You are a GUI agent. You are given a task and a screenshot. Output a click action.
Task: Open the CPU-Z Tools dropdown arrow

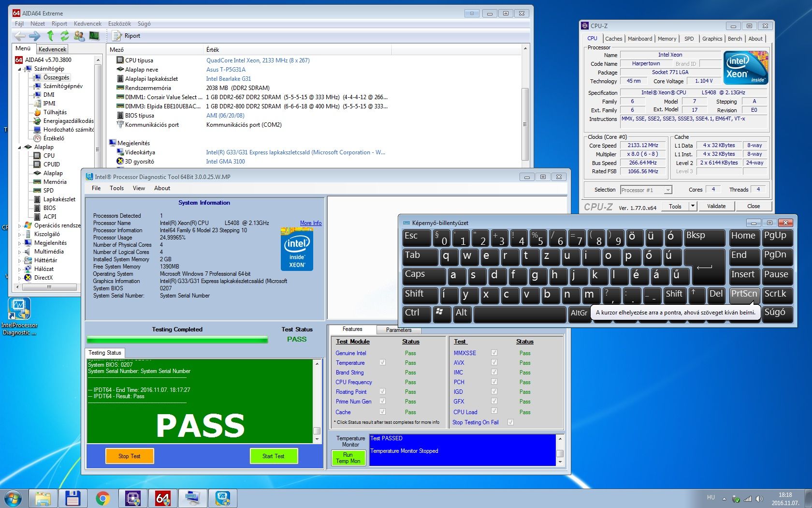[x=693, y=206]
